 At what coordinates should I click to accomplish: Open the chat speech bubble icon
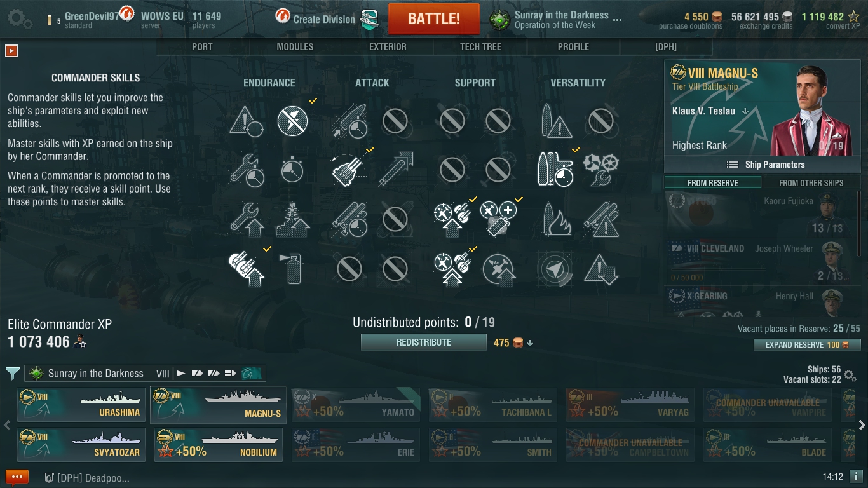pos(17,477)
